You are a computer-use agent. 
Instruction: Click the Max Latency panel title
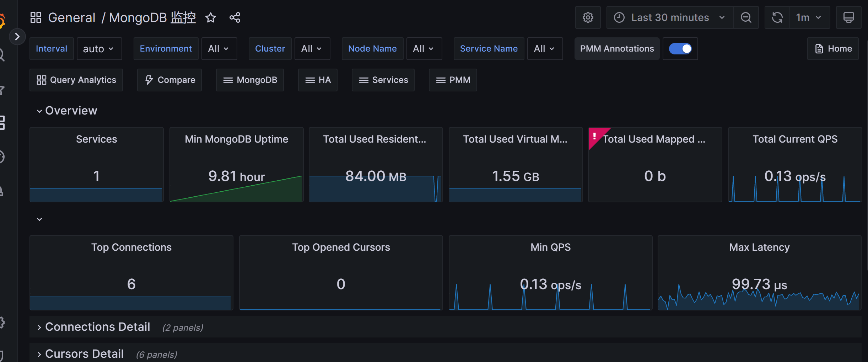[x=760, y=247]
